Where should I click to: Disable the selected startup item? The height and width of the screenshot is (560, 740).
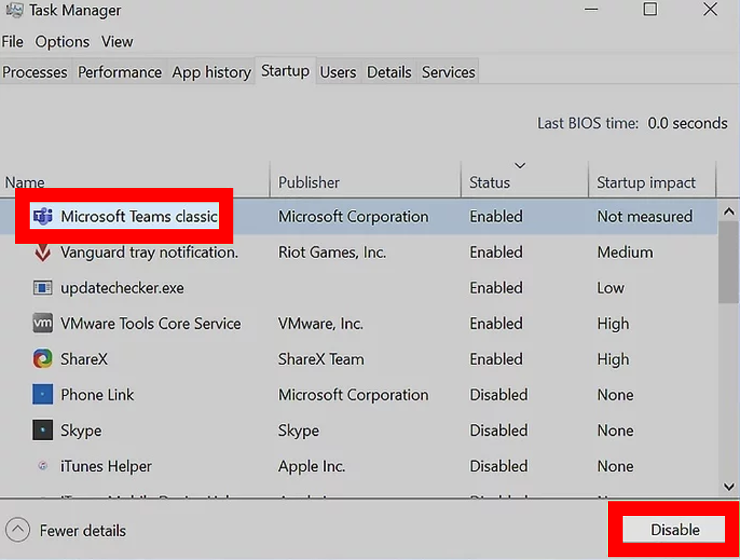(672, 529)
